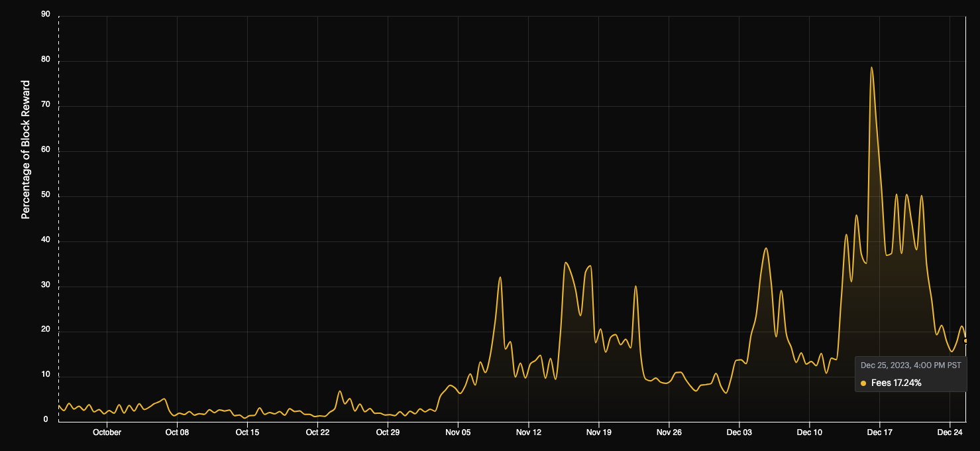This screenshot has width=980, height=451.
Task: Click the 'Fees 17.24%' tooltip value
Action: pos(896,383)
